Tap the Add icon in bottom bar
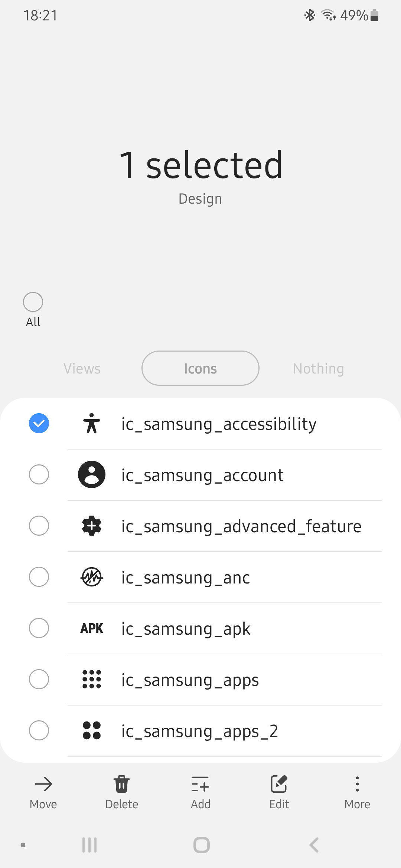401x868 pixels. tap(200, 784)
